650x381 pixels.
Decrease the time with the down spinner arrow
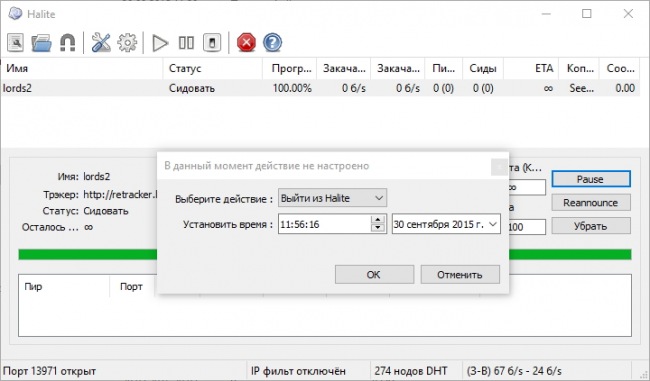point(378,228)
